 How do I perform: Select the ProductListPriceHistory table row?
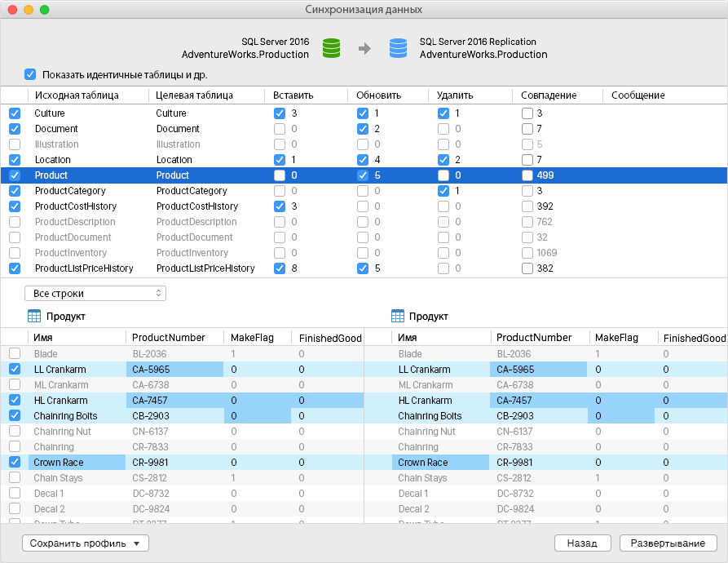pos(364,268)
